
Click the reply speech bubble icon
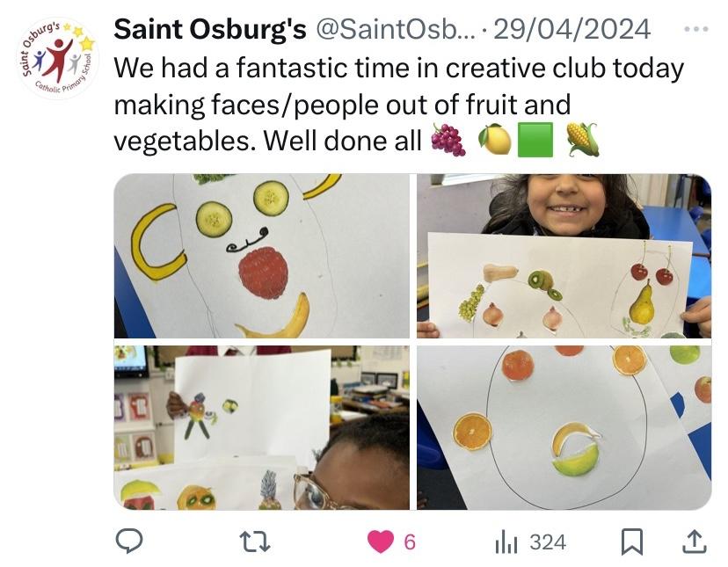point(129,542)
